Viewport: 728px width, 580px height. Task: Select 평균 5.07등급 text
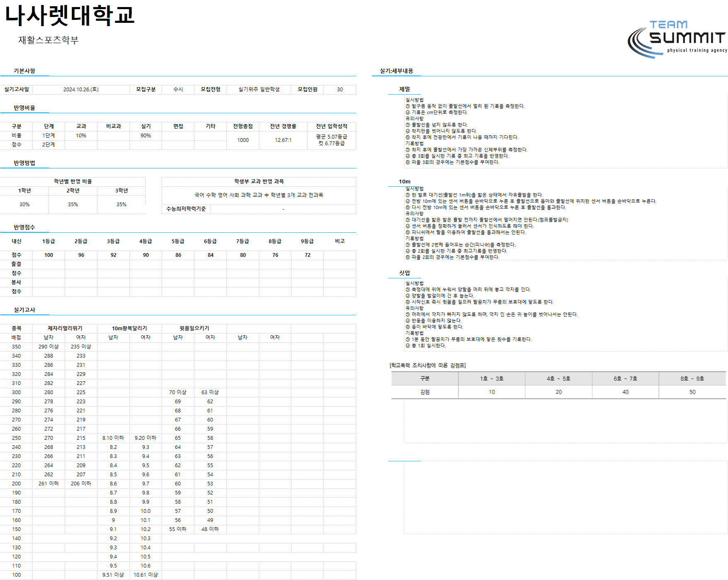(x=332, y=137)
